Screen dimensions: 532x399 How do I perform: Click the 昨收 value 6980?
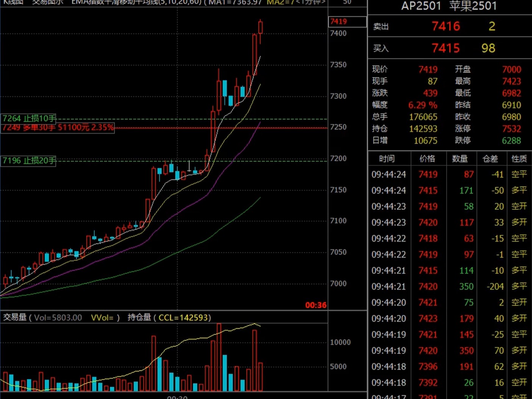(512, 117)
